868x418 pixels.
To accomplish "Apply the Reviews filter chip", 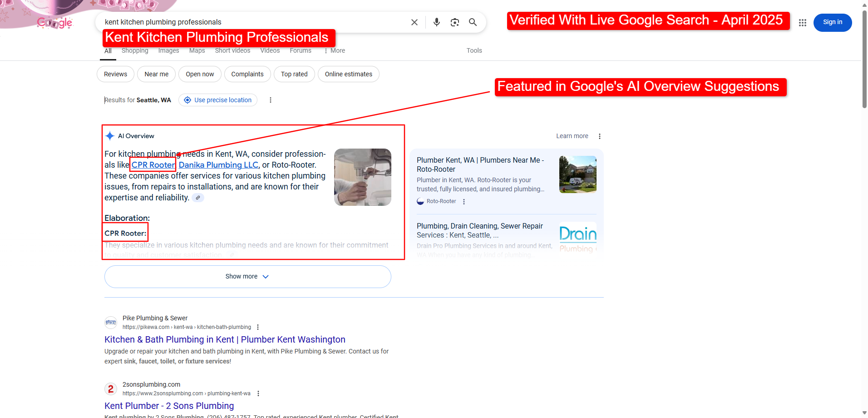I will point(115,74).
